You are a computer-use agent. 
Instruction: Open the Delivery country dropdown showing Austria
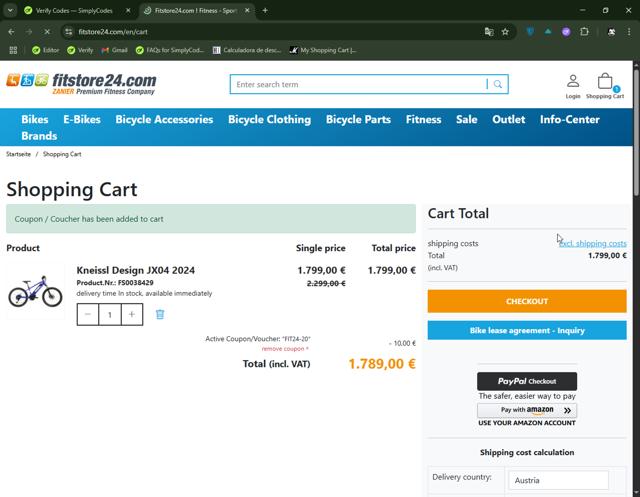(558, 480)
